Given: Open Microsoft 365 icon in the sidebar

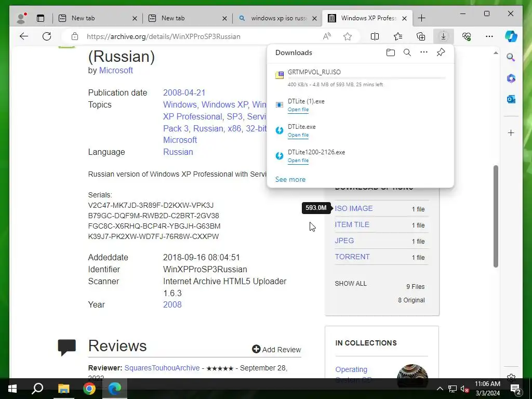Looking at the screenshot, I should [x=511, y=78].
